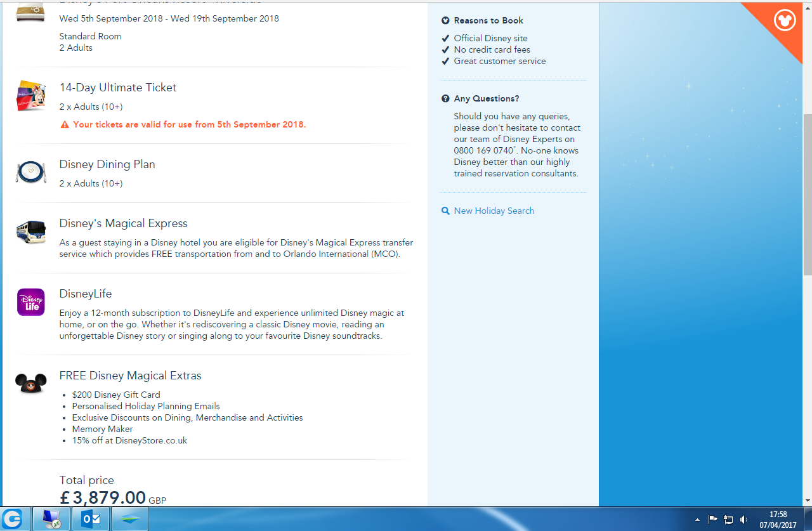
Task: Click the 14-Day Ultimate Ticket cards icon
Action: tap(30, 96)
